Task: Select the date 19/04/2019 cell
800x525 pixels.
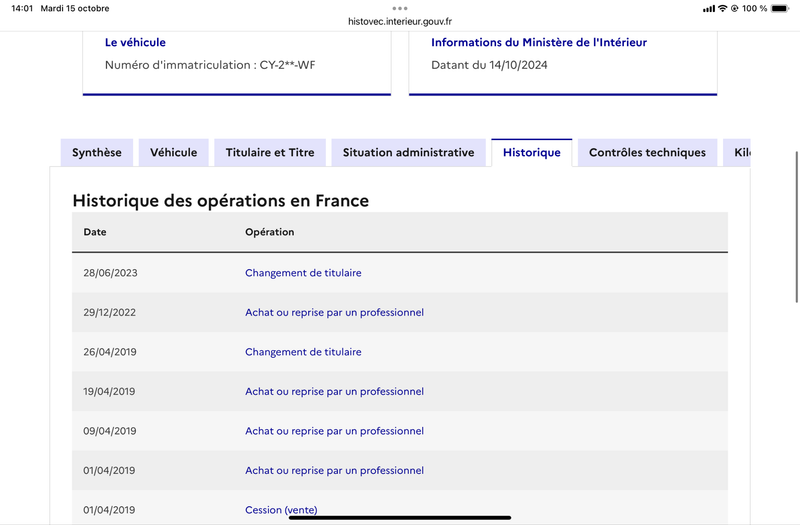Action: [x=109, y=391]
